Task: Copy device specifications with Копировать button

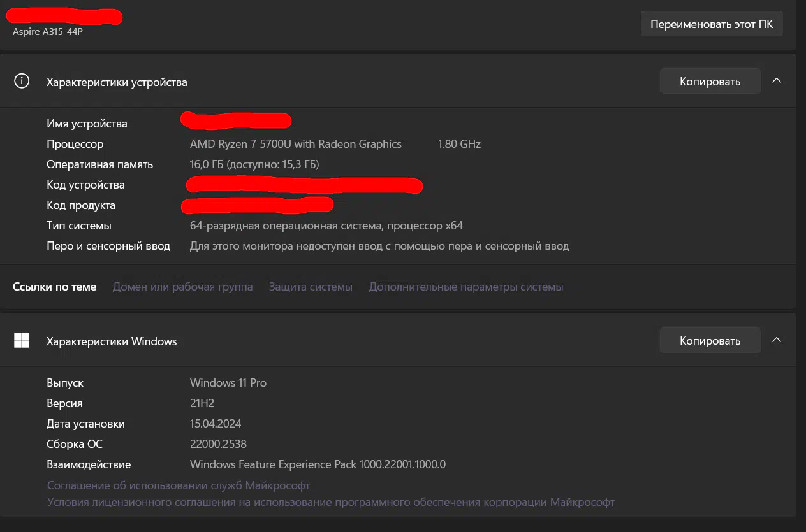Action: click(710, 82)
